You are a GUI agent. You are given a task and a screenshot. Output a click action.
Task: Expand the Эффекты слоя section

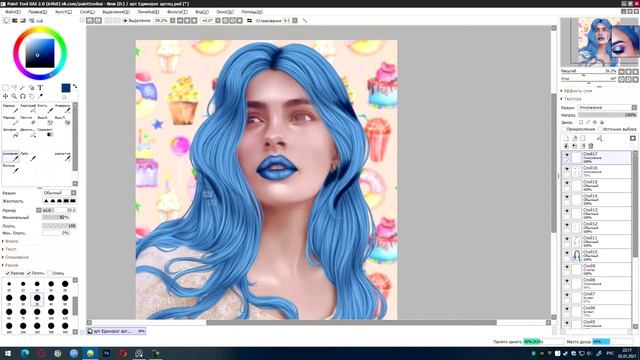(577, 91)
